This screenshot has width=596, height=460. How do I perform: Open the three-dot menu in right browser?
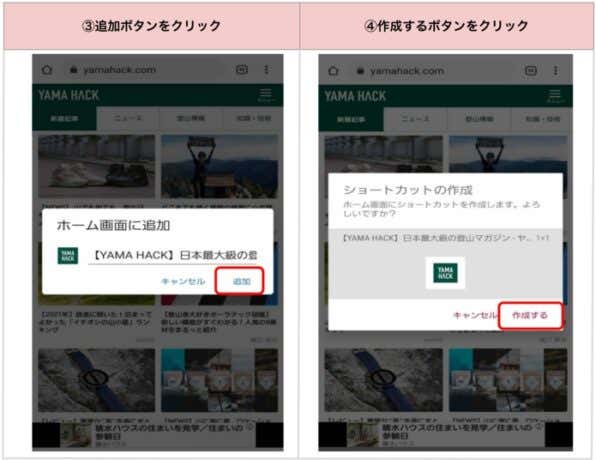point(556,70)
